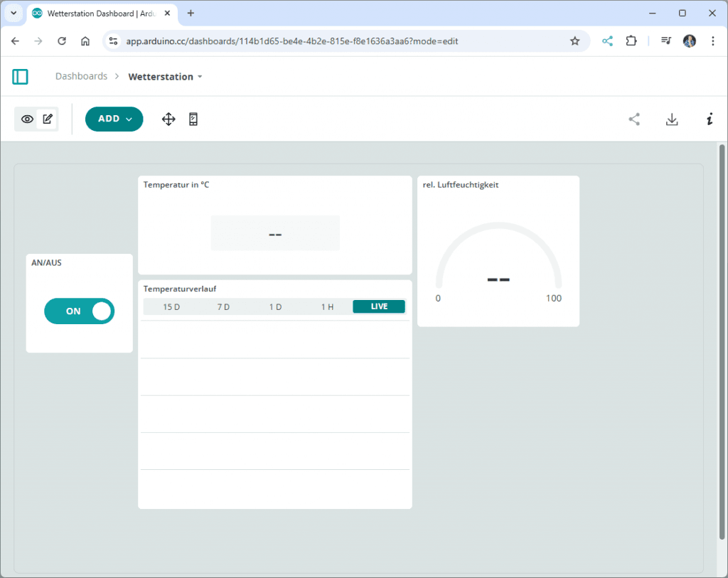
Task: Turn off the AN/AUS switch
Action: coord(79,311)
